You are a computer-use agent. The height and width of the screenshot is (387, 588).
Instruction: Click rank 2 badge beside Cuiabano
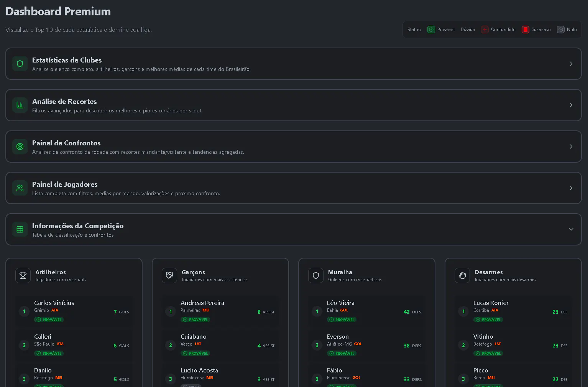tap(171, 345)
